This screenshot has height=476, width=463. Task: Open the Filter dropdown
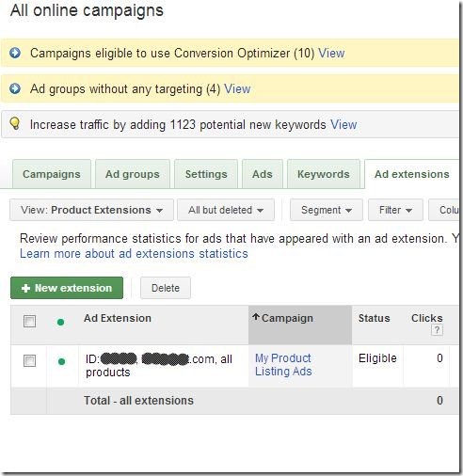(395, 210)
